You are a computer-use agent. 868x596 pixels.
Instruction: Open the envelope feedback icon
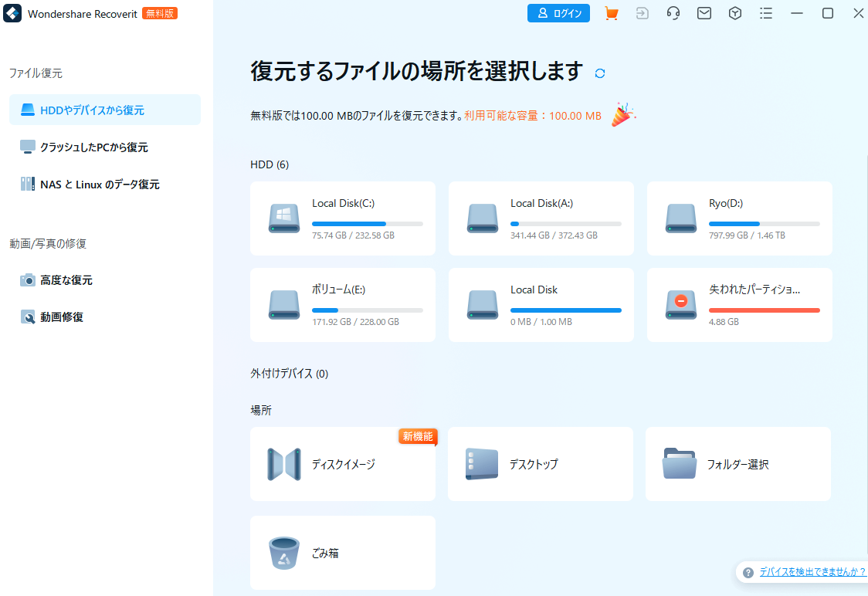(704, 13)
